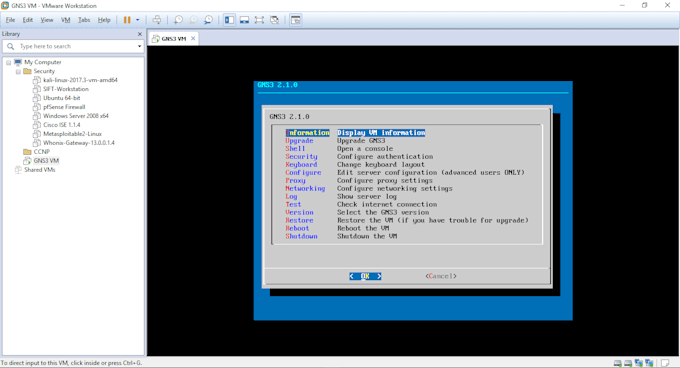Screen dimensions: 680x368
Task: Select SIFT-Workstation in the library
Action: point(65,89)
